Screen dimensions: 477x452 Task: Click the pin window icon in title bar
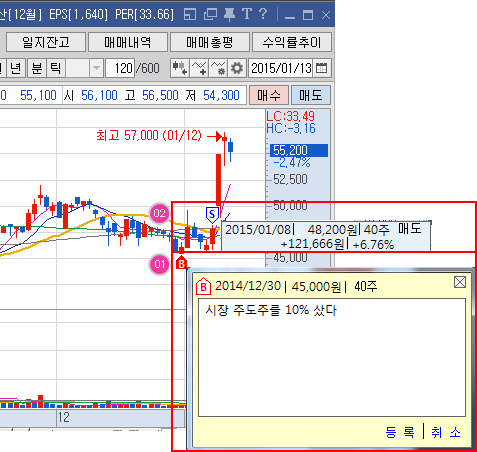point(229,15)
